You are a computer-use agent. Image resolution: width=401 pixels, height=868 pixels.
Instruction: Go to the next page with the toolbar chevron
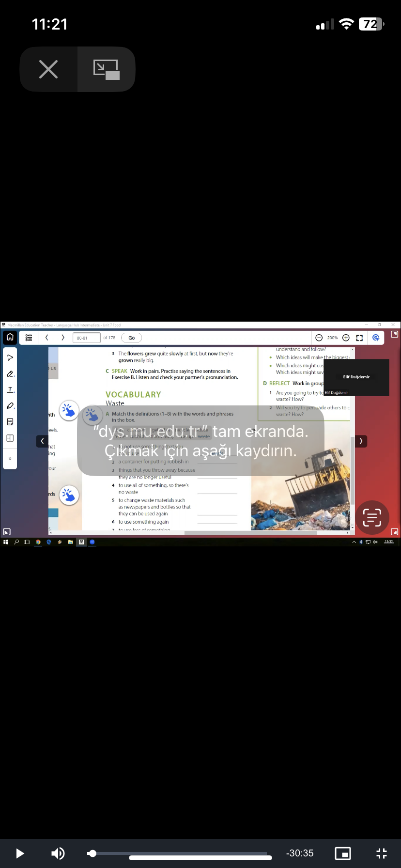[x=62, y=338]
